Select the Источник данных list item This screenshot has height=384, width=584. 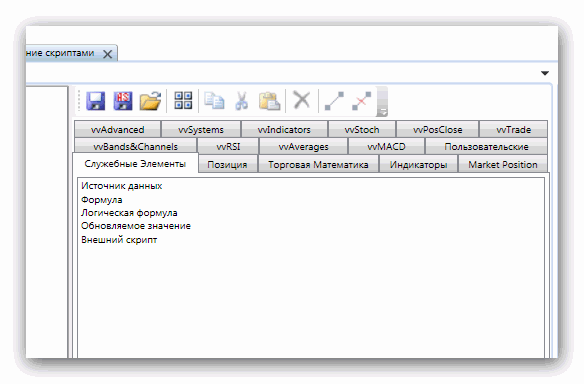(122, 186)
